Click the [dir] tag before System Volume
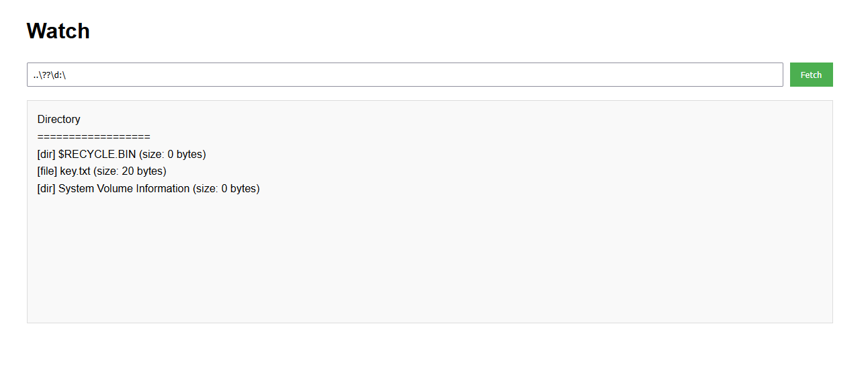This screenshot has height=367, width=868. click(x=46, y=189)
